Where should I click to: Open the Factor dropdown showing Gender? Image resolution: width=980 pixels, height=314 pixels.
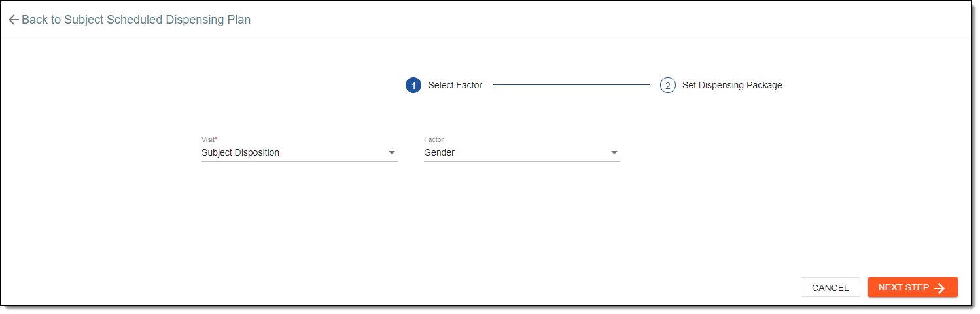[x=522, y=152]
